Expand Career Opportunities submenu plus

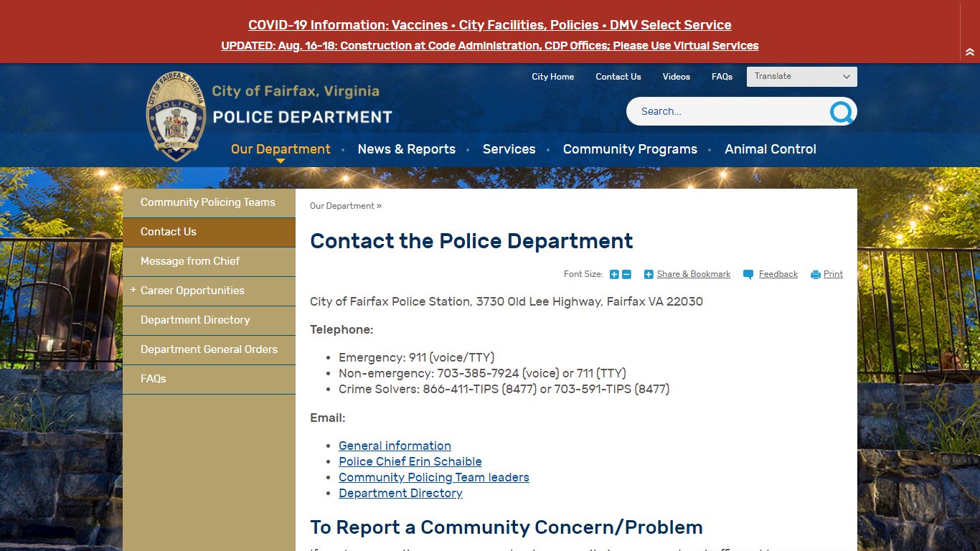(x=133, y=290)
